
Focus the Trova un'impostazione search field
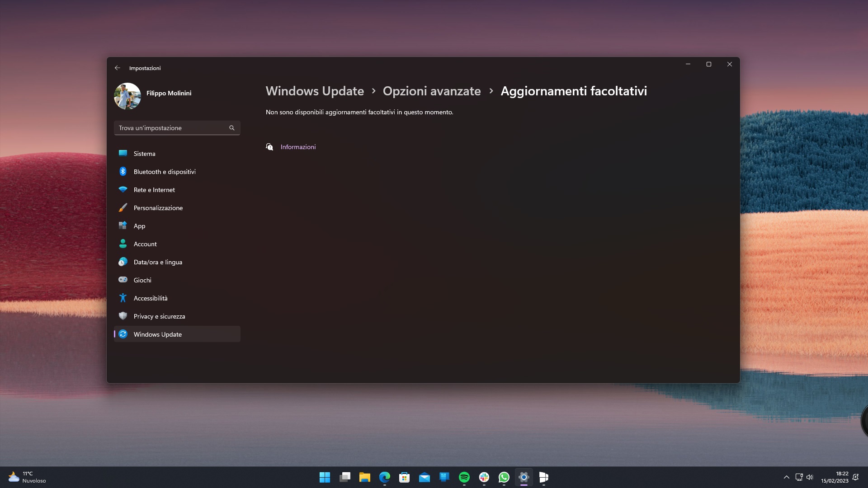(x=177, y=128)
